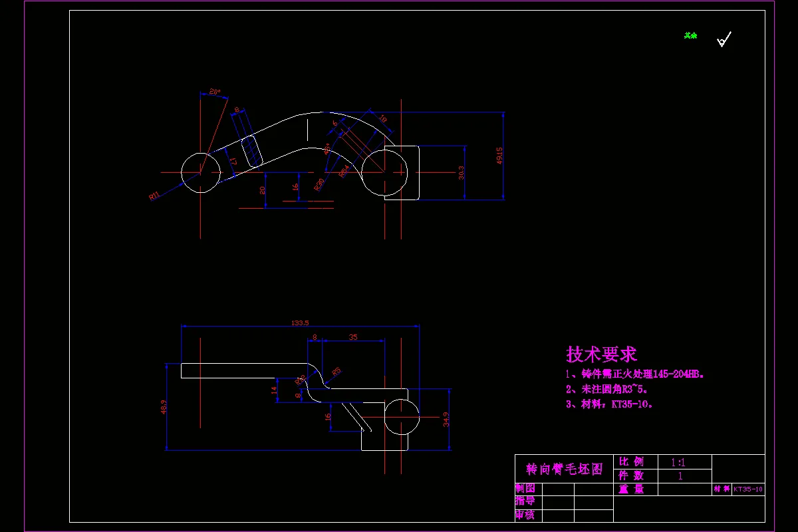Click the green 其余 annotation
798x532 pixels.
click(x=691, y=36)
